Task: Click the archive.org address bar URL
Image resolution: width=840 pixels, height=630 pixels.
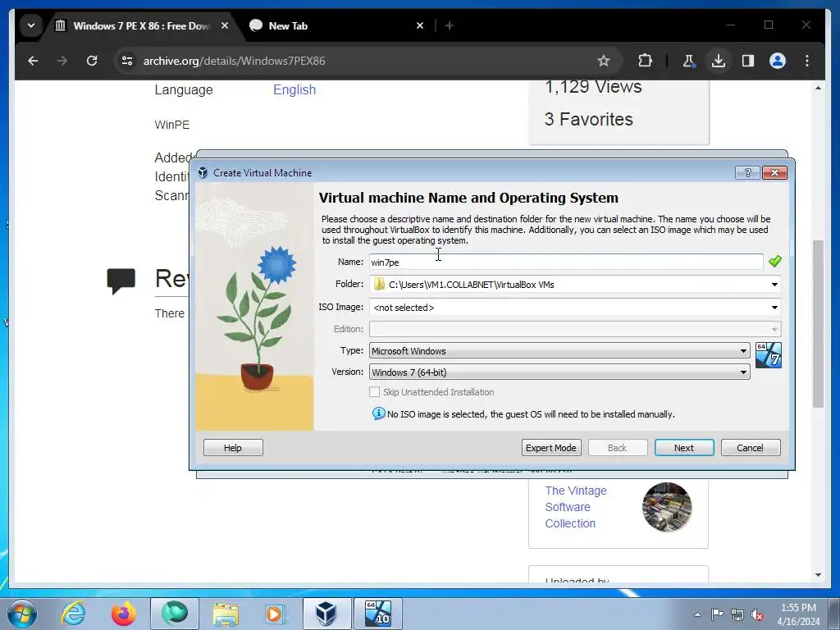Action: (x=234, y=61)
